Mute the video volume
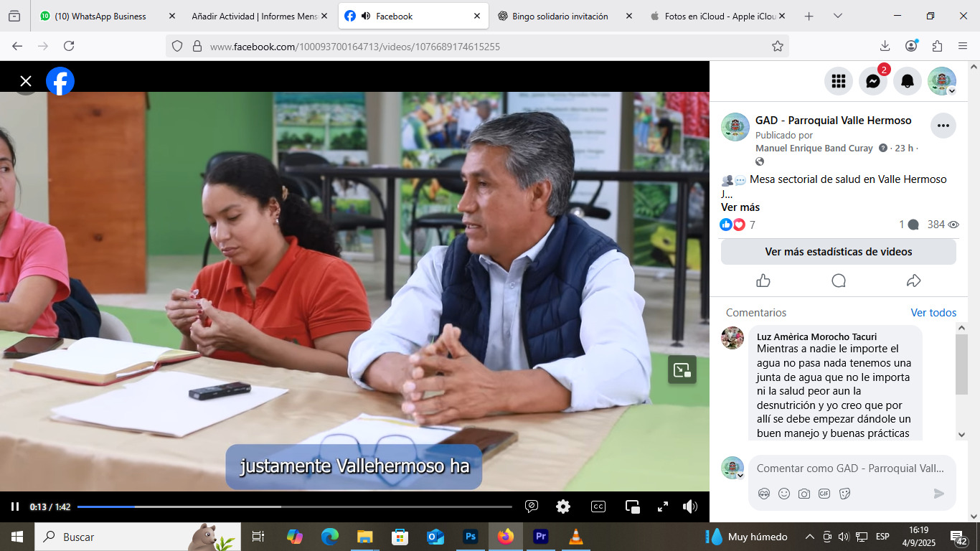Viewport: 980px width, 551px height. coord(690,507)
